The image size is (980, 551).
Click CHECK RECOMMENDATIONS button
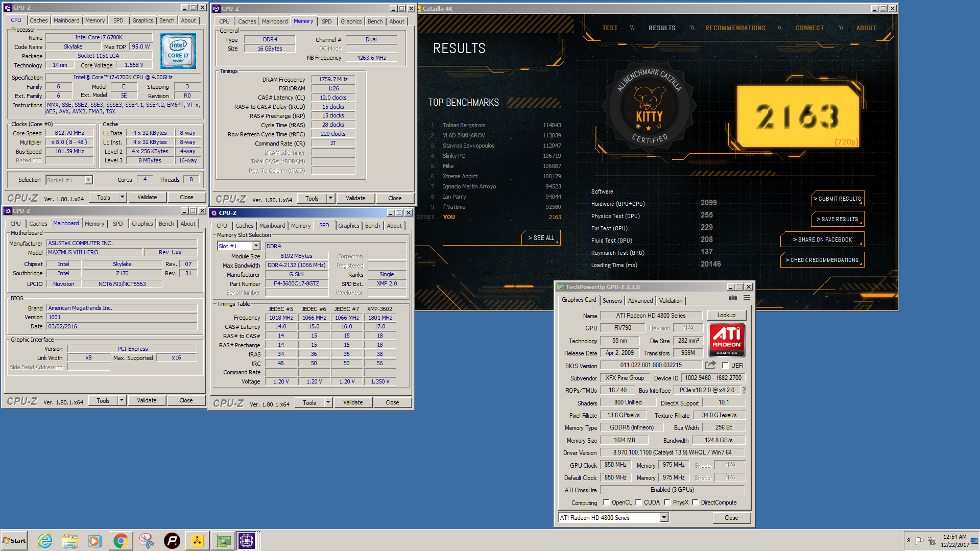(822, 260)
